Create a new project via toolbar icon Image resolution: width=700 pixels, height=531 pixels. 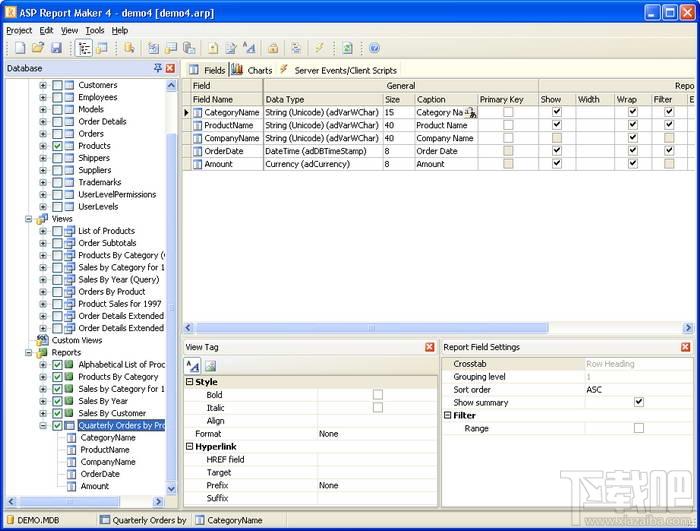pyautogui.click(x=21, y=48)
